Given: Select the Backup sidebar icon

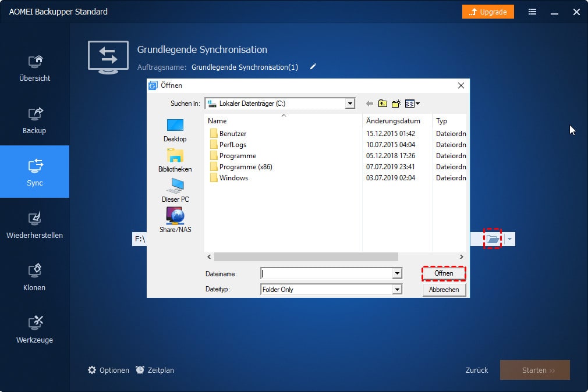Looking at the screenshot, I should (34, 120).
